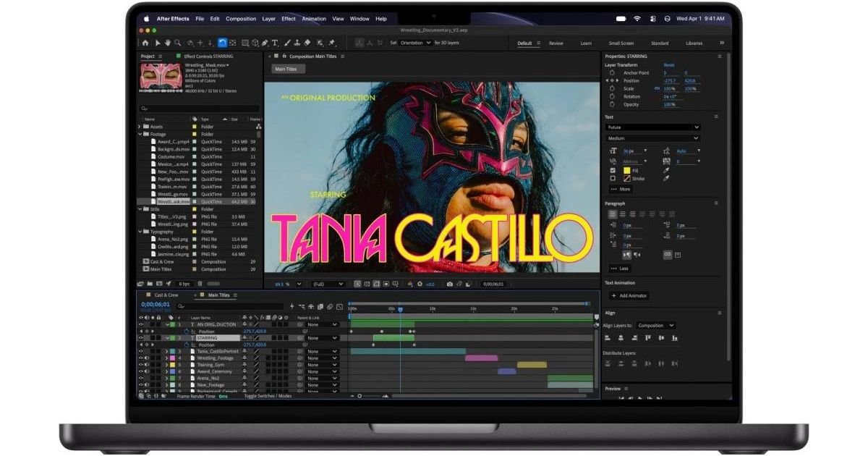Select the highlighted Rotation tool
This screenshot has width=868, height=456.
(x=223, y=43)
